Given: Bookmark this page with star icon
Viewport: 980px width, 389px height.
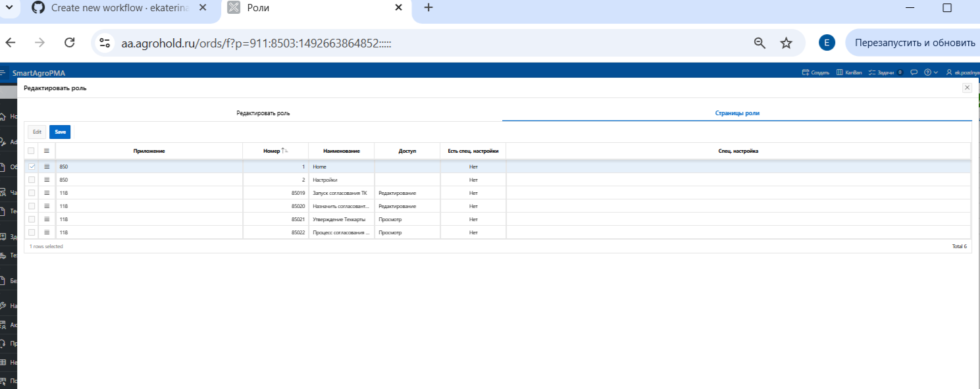Looking at the screenshot, I should [786, 43].
